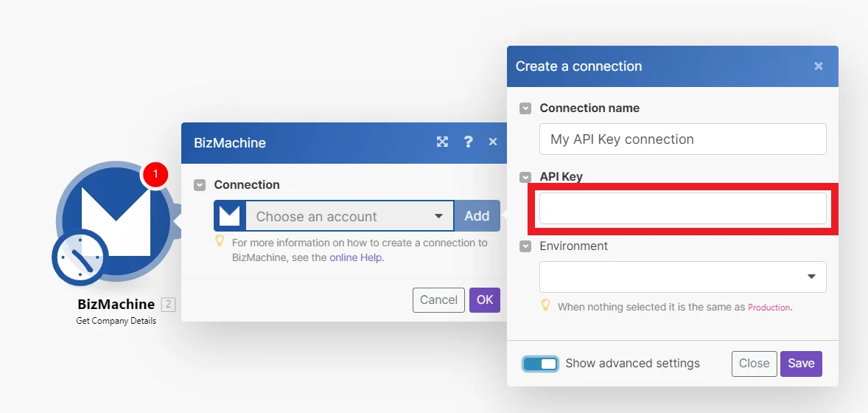Click the lightbulb hint icon under Connection
Image resolution: width=868 pixels, height=413 pixels.
coord(220,240)
